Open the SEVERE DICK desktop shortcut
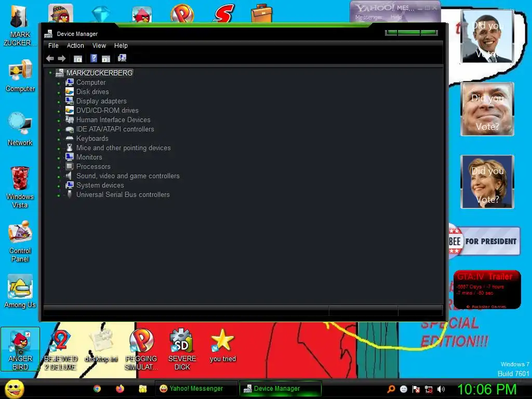Screen dimensions: 532x399 point(182,350)
